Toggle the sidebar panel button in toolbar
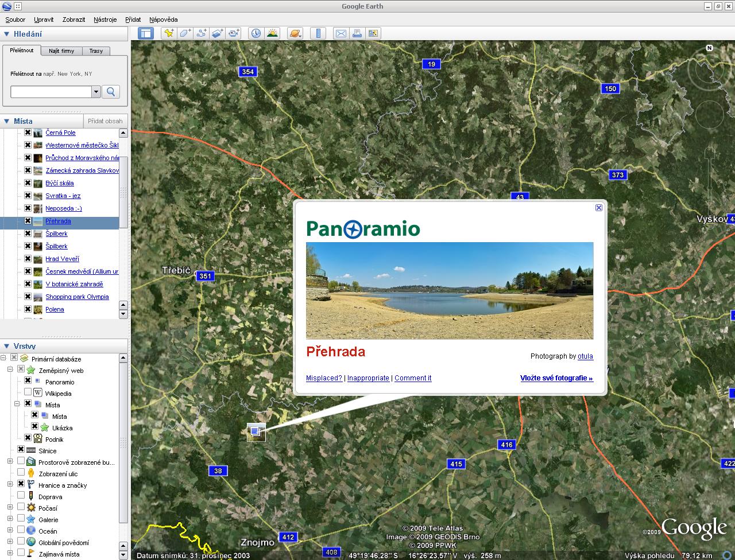 coord(146,33)
